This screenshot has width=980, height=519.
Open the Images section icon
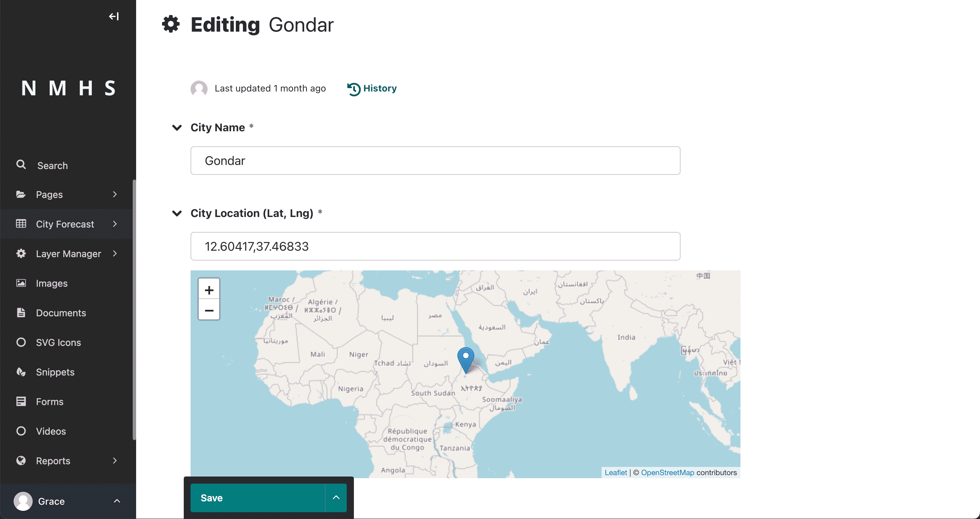point(21,283)
